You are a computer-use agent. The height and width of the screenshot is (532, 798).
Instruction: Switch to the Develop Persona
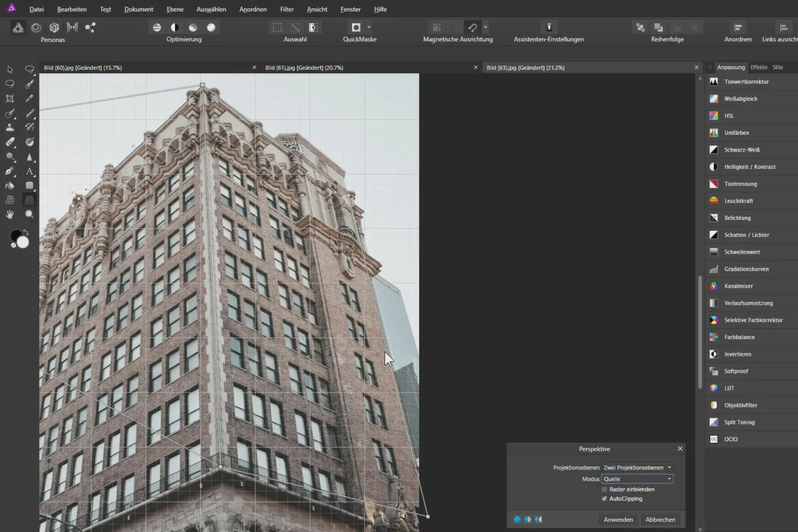[55, 27]
